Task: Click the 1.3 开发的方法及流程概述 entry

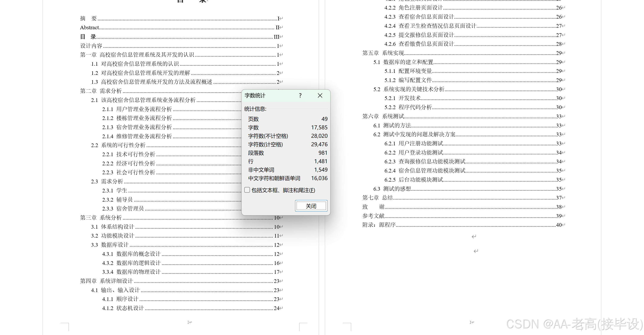Action: 152,82
